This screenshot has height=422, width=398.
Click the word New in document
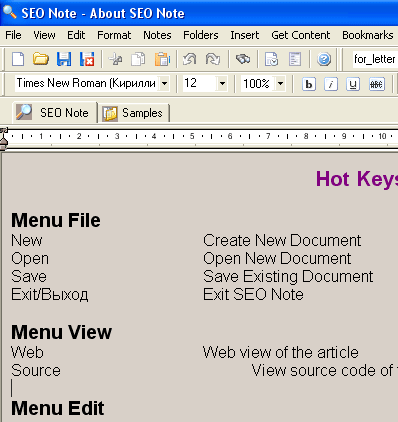click(27, 240)
